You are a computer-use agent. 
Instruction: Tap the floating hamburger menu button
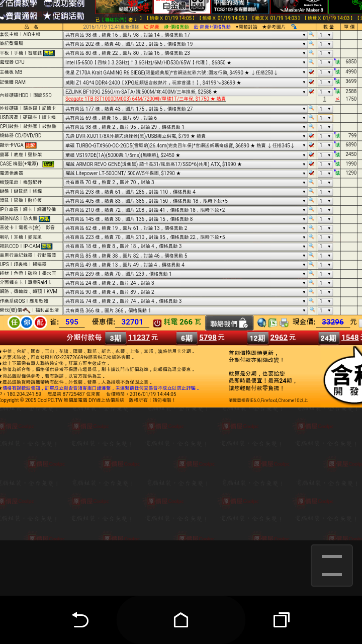[x=332, y=565]
